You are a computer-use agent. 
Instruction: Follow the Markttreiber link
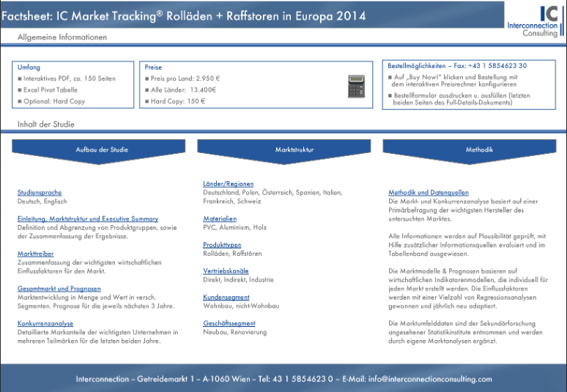[35, 254]
